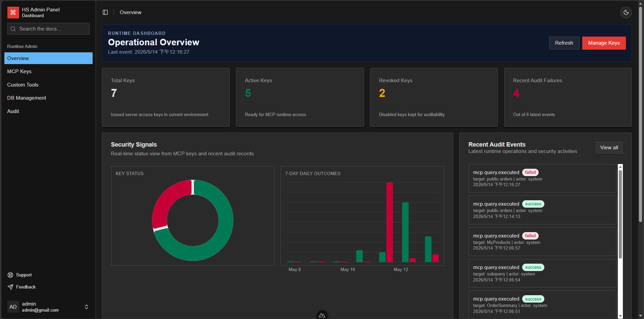Screen dimensions: 644x319
Task: Toggle the sidebar collapse icon
Action: pyautogui.click(x=105, y=12)
